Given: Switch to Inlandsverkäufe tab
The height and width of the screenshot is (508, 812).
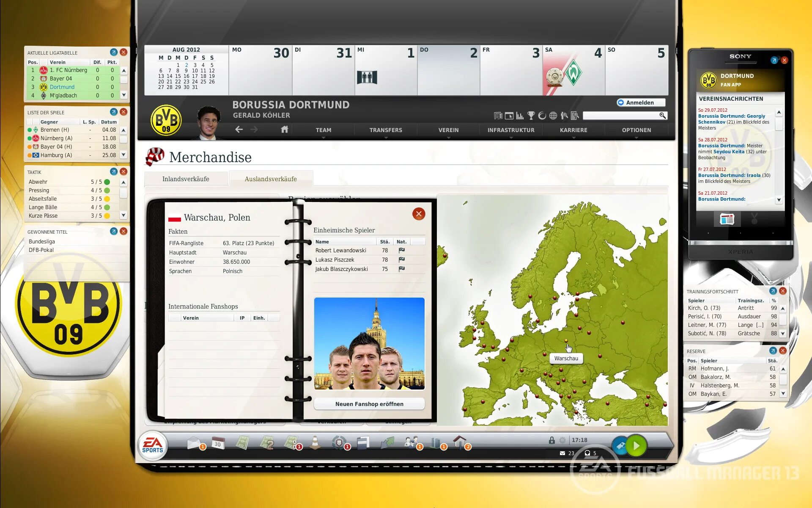Looking at the screenshot, I should click(185, 179).
